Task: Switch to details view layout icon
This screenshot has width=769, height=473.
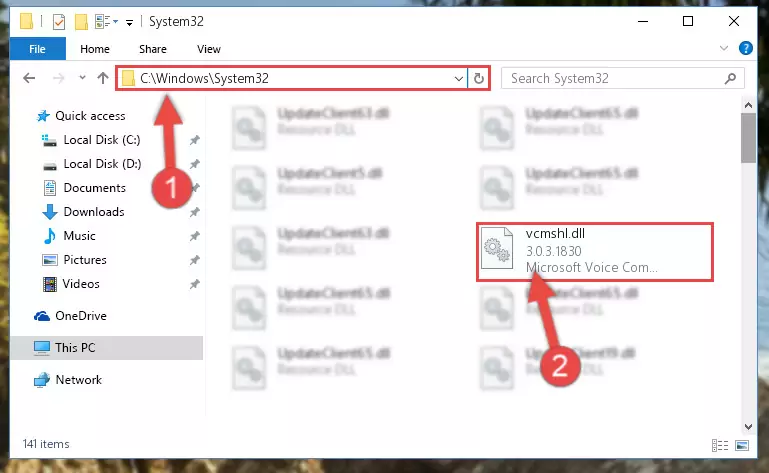Action: tap(719, 445)
